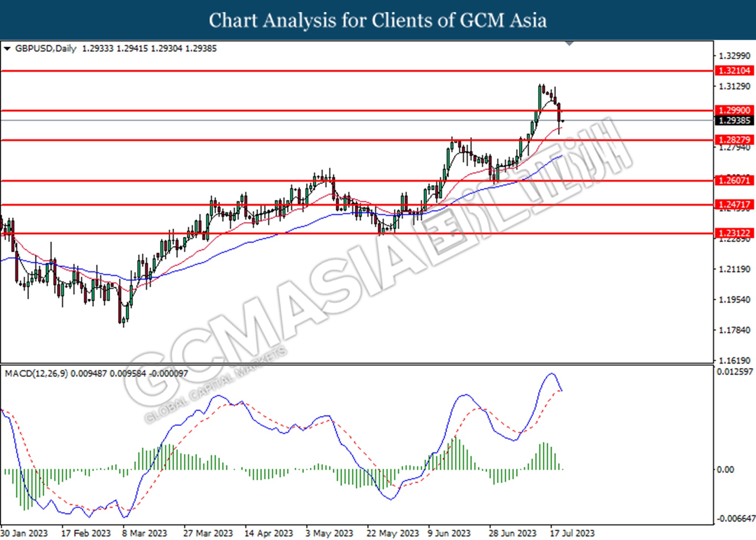The width and height of the screenshot is (756, 540).
Task: Click the MACD(12,26,9) indicator label
Action: 36,374
